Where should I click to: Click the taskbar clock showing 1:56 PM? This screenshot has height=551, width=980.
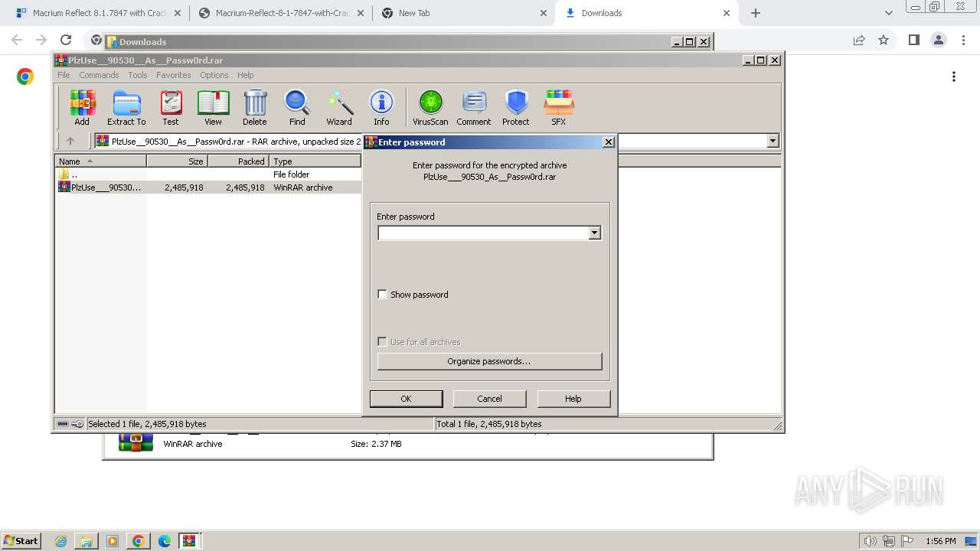point(940,541)
